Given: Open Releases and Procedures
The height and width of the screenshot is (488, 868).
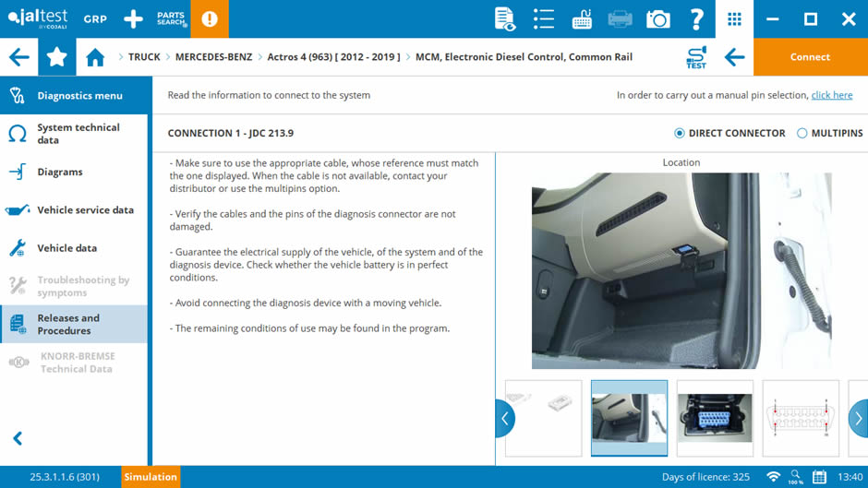Looking at the screenshot, I should coord(74,324).
